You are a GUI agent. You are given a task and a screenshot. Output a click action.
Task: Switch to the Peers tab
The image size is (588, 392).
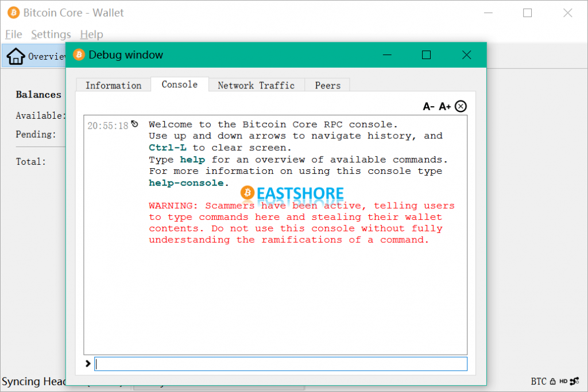[327, 85]
